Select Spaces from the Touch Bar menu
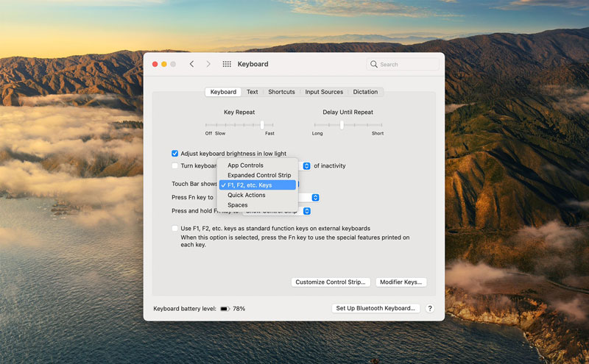 [x=237, y=205]
